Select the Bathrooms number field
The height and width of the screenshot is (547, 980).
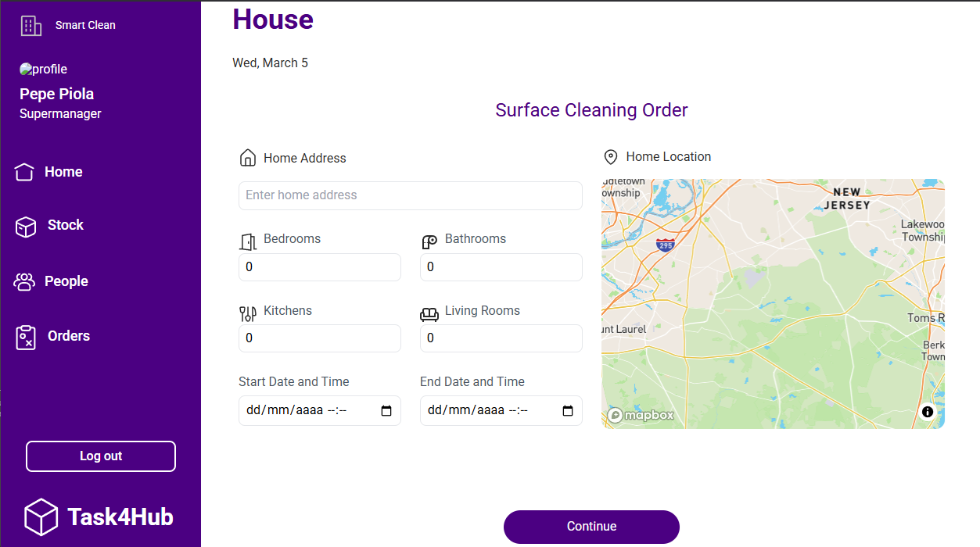(x=501, y=267)
